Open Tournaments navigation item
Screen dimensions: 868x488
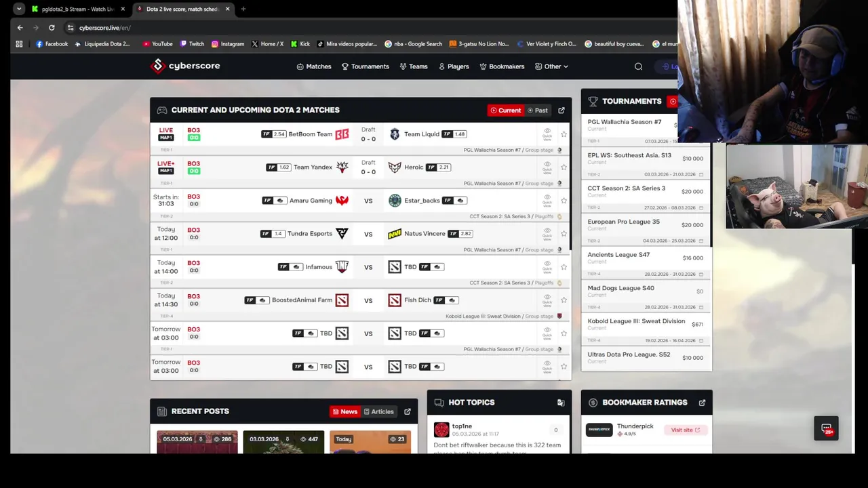[365, 66]
